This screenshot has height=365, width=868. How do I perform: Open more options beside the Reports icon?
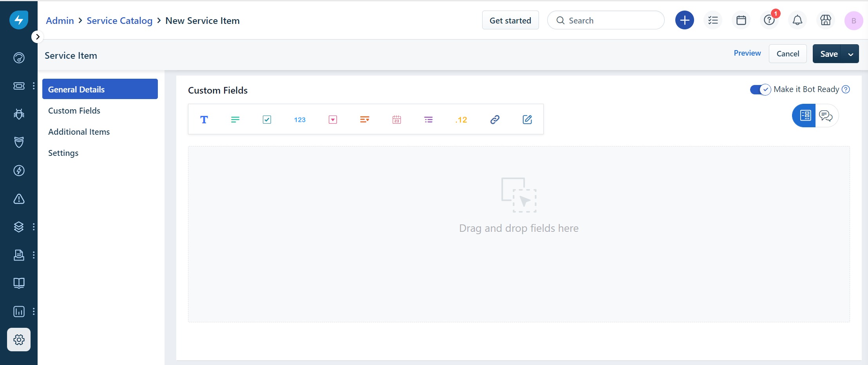point(34,311)
